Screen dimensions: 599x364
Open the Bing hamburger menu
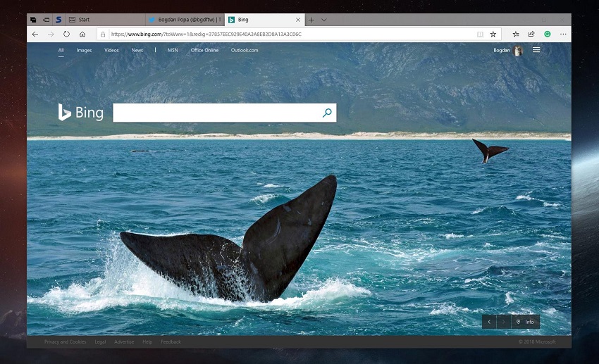click(x=536, y=50)
